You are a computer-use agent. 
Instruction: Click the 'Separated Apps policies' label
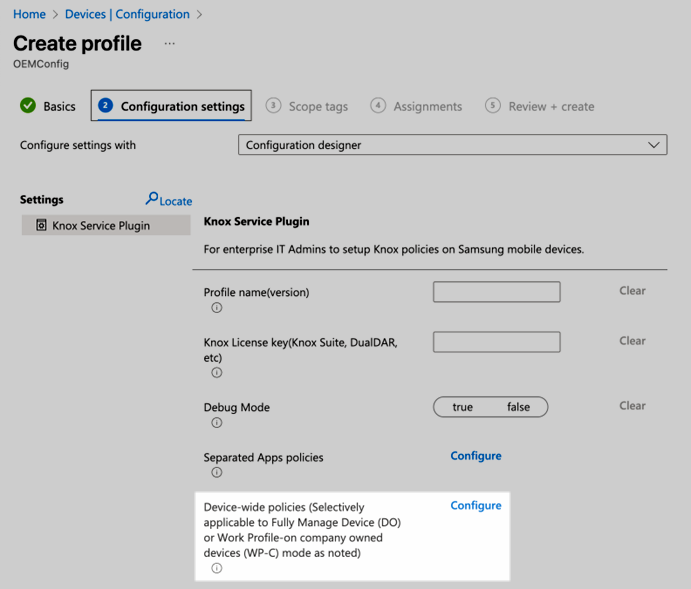tap(264, 457)
